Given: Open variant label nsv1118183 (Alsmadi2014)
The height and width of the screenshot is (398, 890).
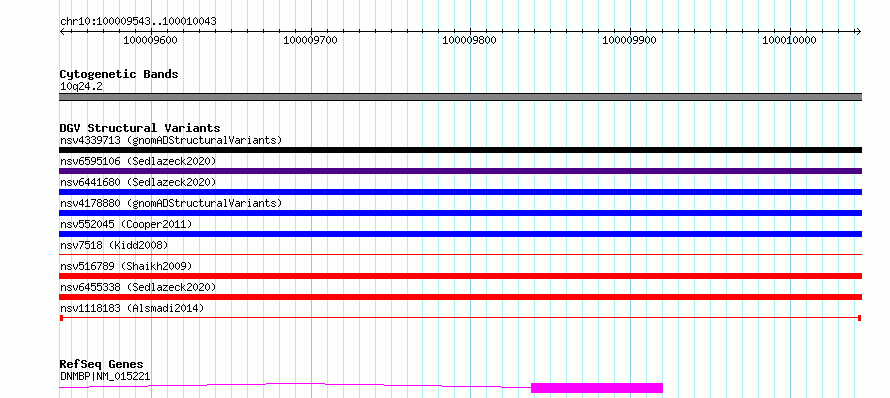Looking at the screenshot, I should pos(132,308).
